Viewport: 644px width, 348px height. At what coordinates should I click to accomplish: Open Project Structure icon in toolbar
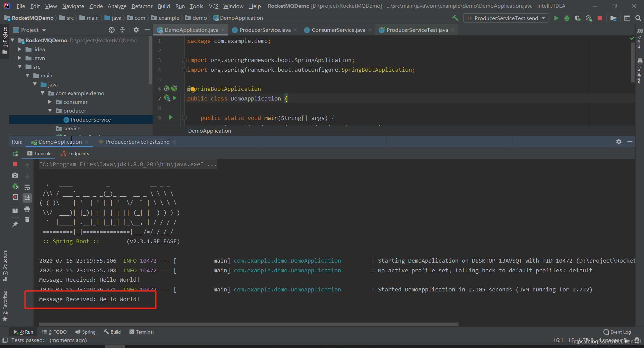coord(613,18)
